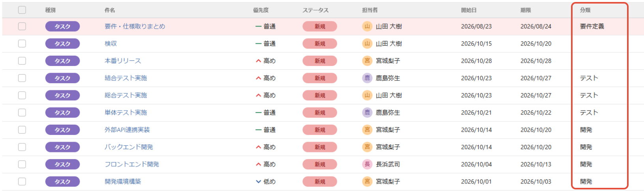Image resolution: width=644 pixels, height=191 pixels.
Task: Open the 外部API連携実装 task link
Action: pos(127,130)
